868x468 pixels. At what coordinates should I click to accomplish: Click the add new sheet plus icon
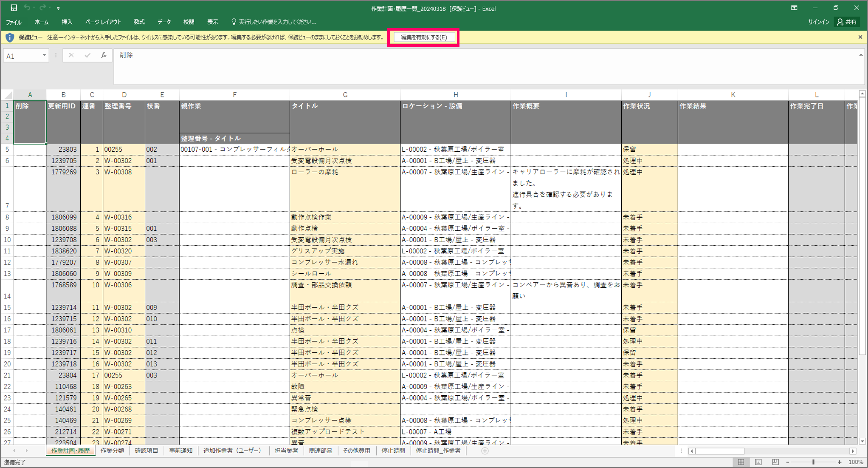click(x=485, y=451)
